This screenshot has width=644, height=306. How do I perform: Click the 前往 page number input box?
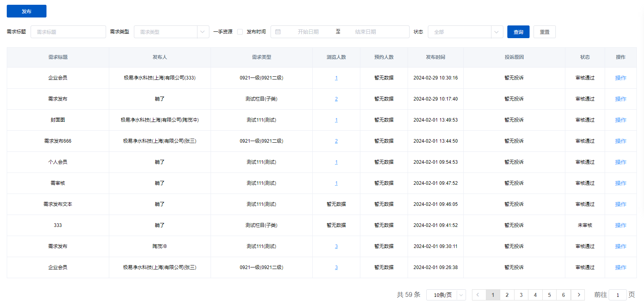click(617, 295)
